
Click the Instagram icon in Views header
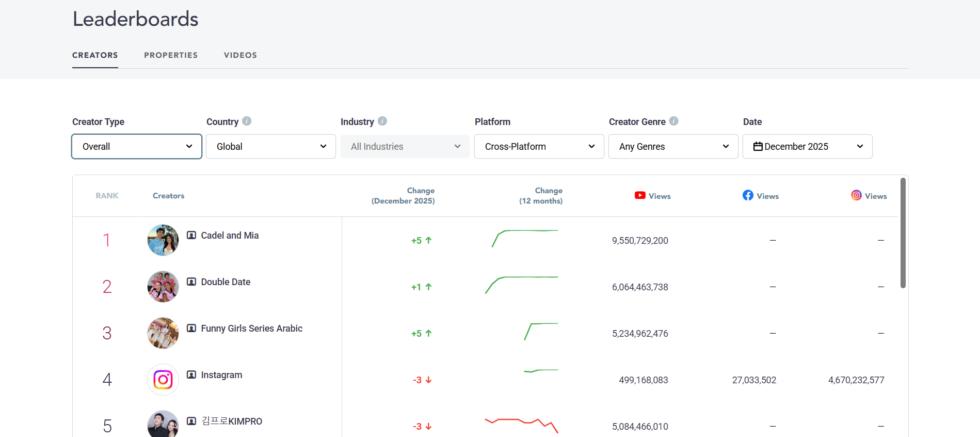point(856,195)
